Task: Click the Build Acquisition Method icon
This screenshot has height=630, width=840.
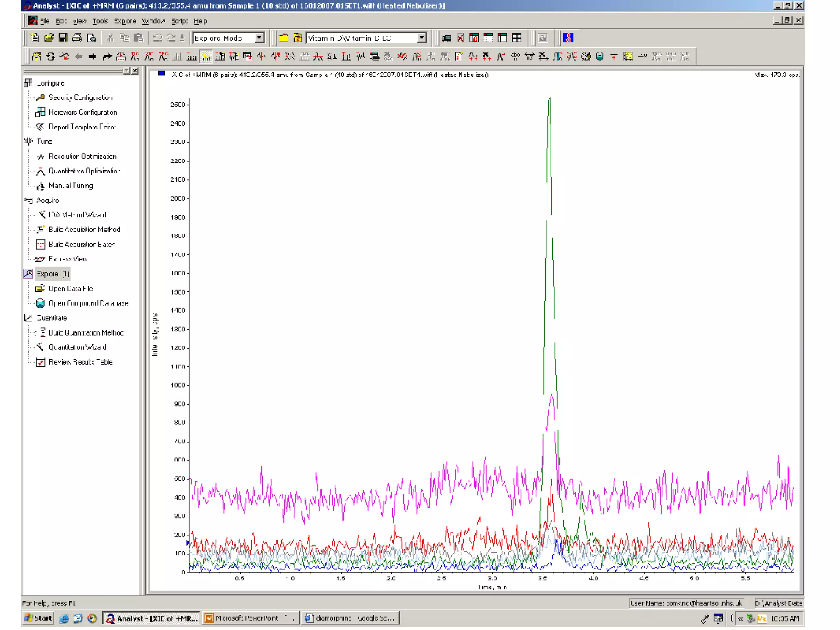Action: [x=40, y=230]
